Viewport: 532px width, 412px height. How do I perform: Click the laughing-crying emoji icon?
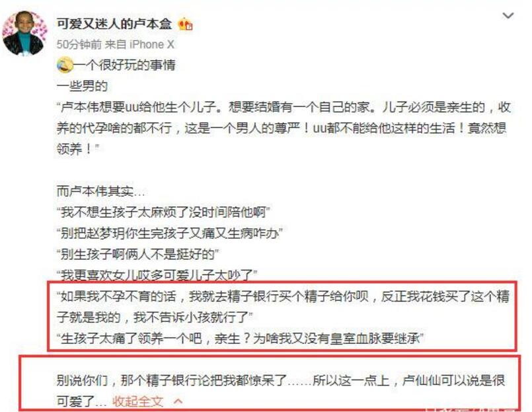[65, 65]
